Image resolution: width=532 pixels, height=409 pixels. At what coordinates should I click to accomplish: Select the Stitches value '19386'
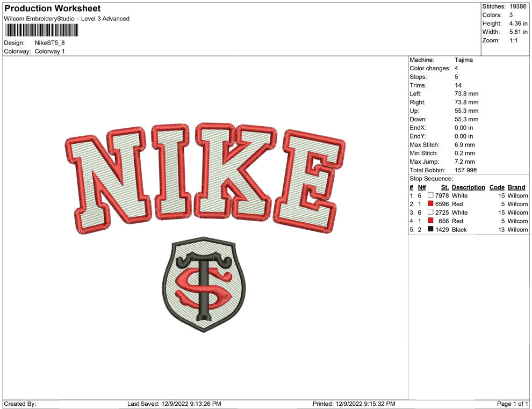pyautogui.click(x=517, y=6)
